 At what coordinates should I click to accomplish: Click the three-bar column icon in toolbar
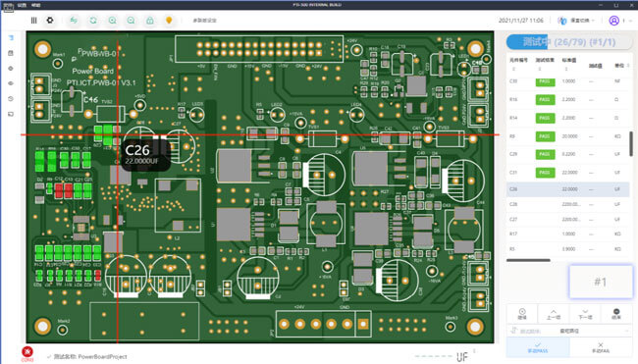tap(33, 21)
